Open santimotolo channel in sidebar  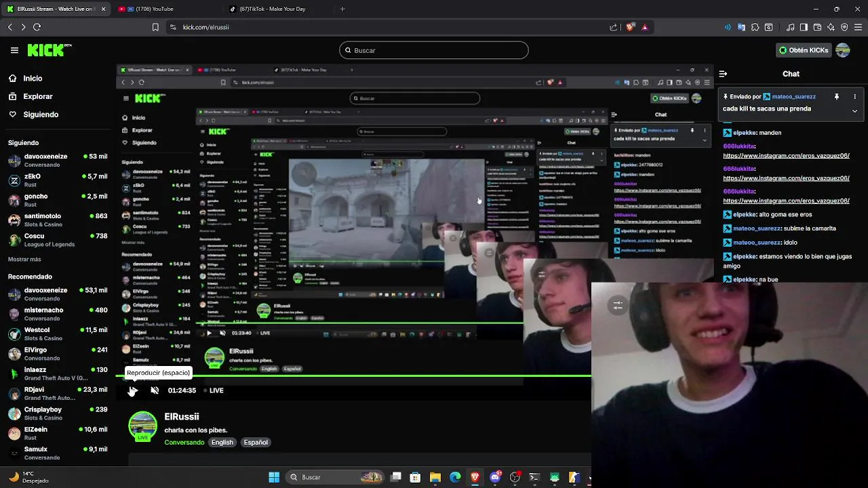click(58, 220)
